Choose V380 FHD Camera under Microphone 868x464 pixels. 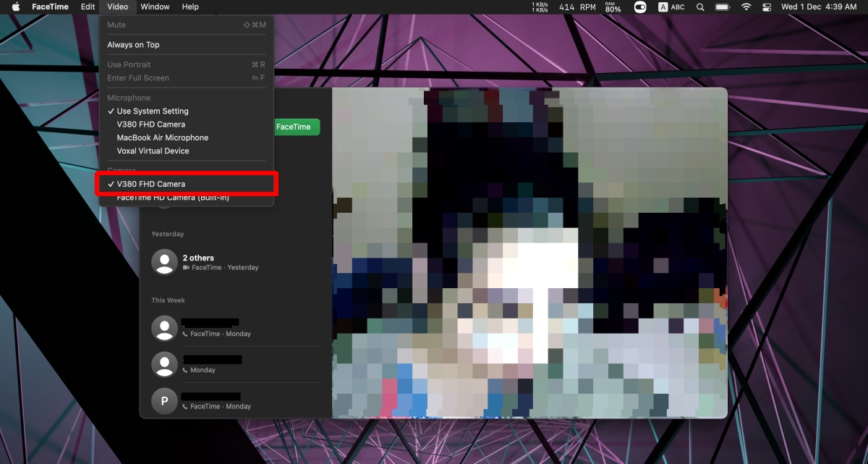pos(187,125)
